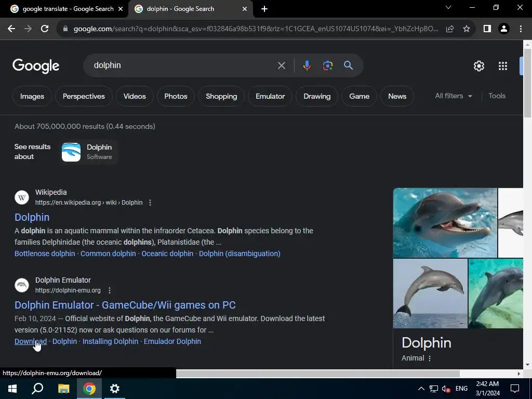Select the Photos filter chip
532x399 pixels.
176,96
